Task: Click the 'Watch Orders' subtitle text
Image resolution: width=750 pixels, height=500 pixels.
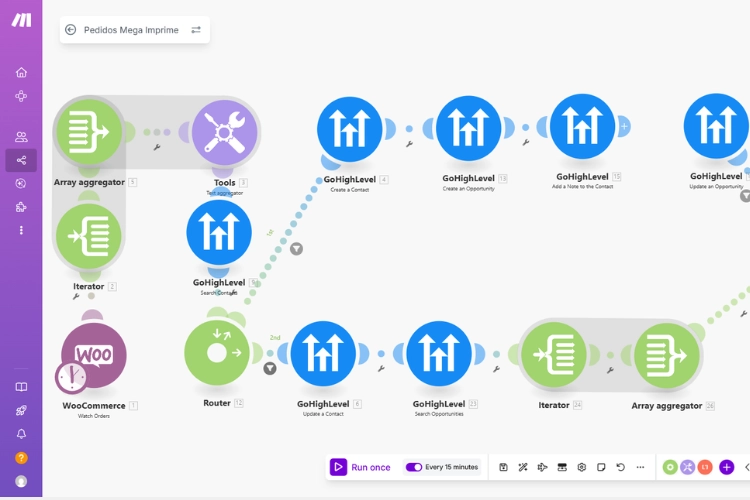Action: 94,416
